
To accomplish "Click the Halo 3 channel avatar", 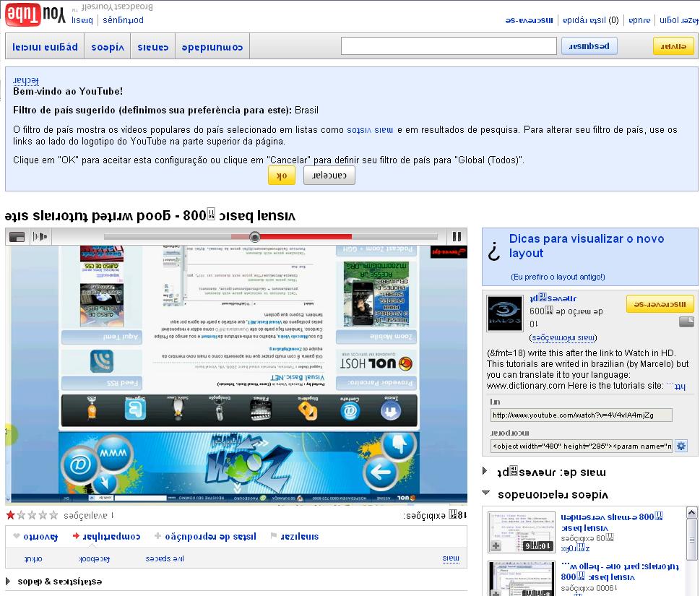I will 505,313.
